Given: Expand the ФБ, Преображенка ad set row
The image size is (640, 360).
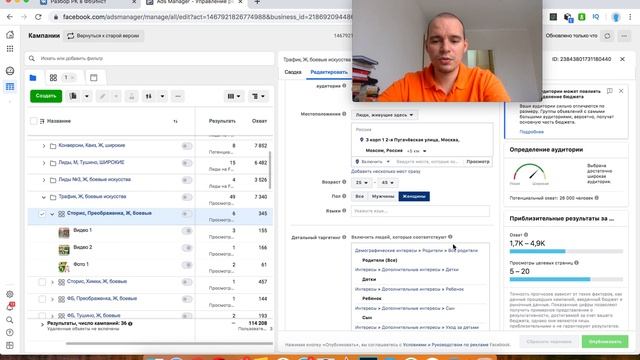Looking at the screenshot, I should pyautogui.click(x=52, y=299).
